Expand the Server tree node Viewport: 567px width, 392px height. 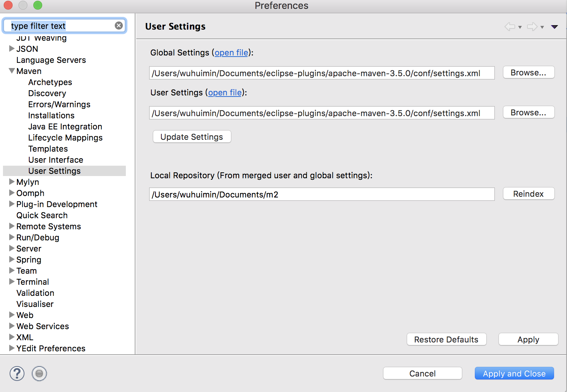click(12, 248)
